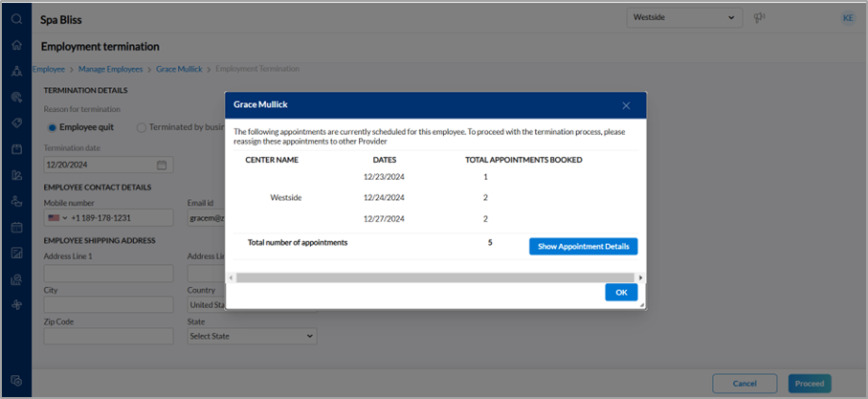Open termination date calendar picker icon
Image resolution: width=868 pixels, height=399 pixels.
(162, 165)
